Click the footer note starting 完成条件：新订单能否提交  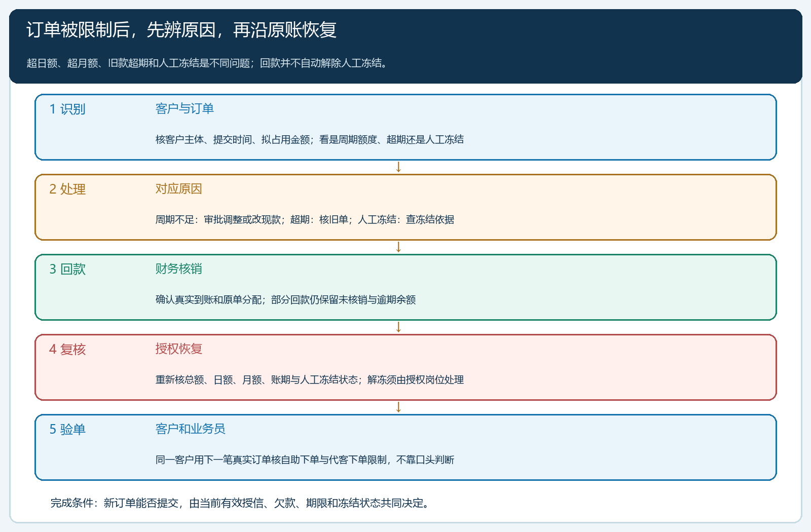(x=241, y=503)
